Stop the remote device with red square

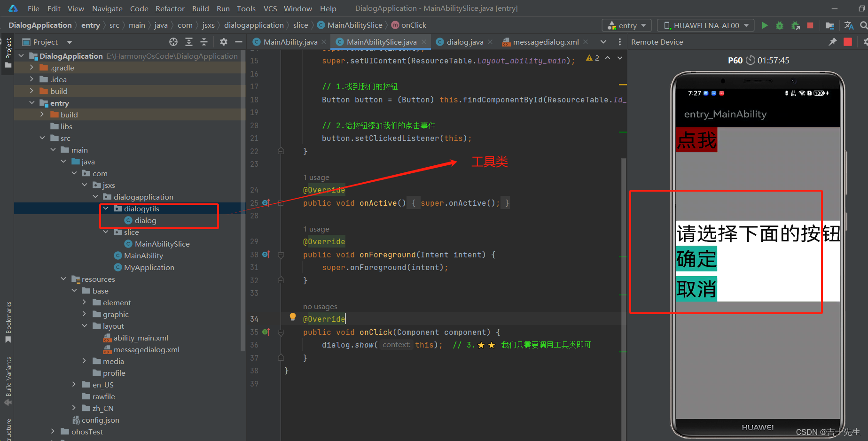point(848,42)
